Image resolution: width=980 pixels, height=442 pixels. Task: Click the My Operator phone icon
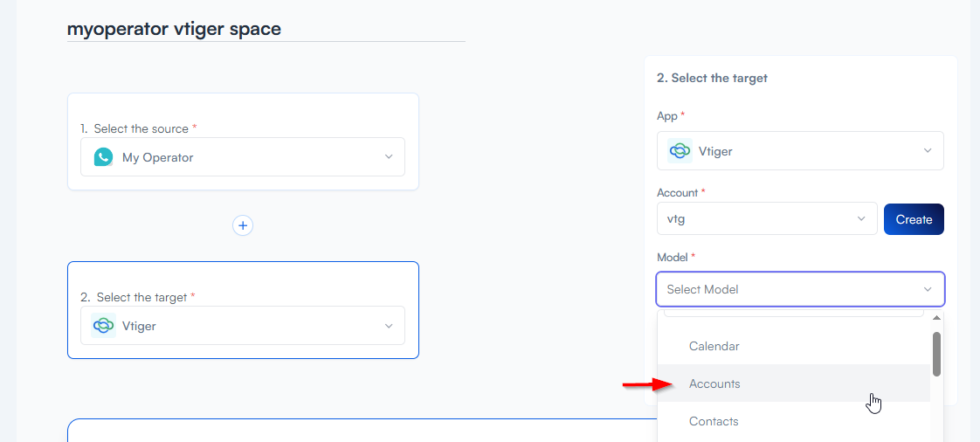click(104, 157)
